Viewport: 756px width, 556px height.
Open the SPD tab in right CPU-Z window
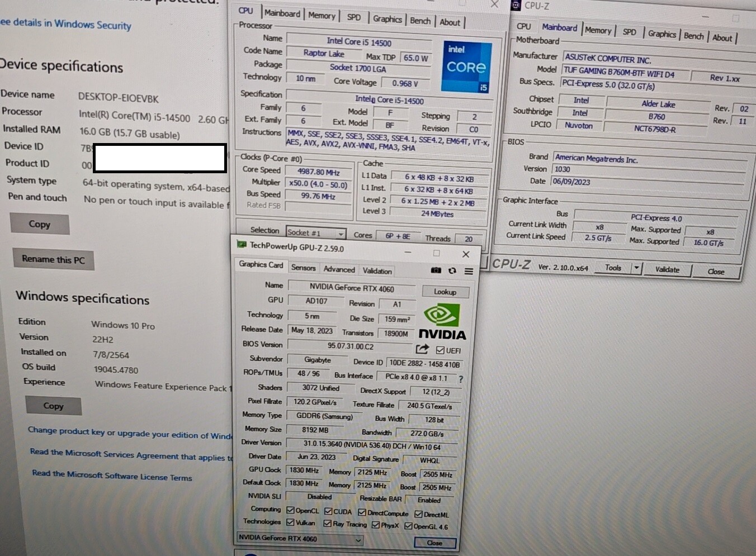point(629,32)
